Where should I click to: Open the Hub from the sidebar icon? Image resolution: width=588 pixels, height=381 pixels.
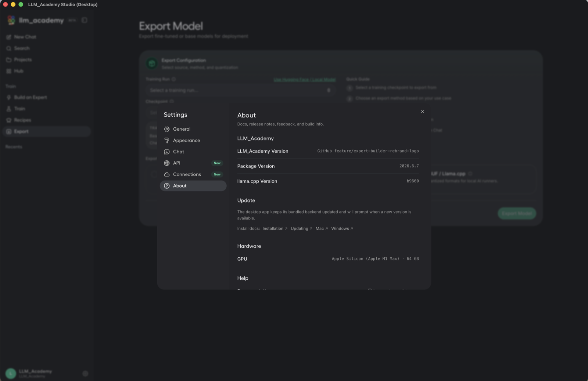click(9, 71)
